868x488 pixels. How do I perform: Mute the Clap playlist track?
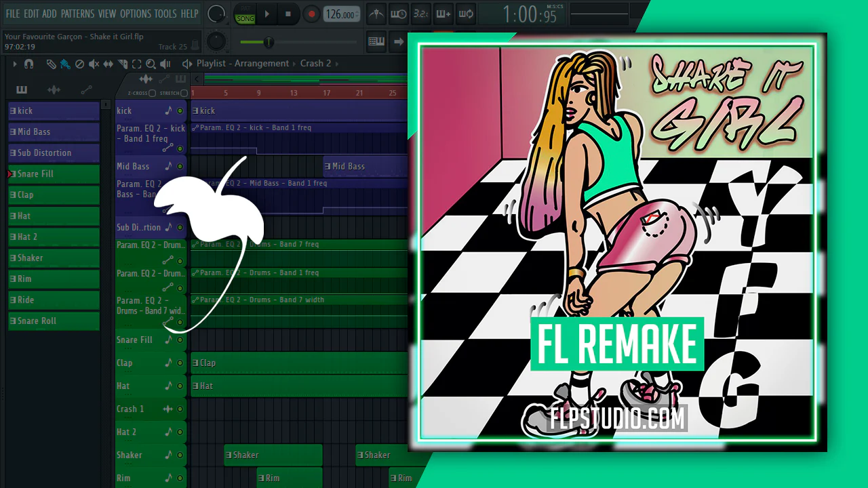(180, 363)
